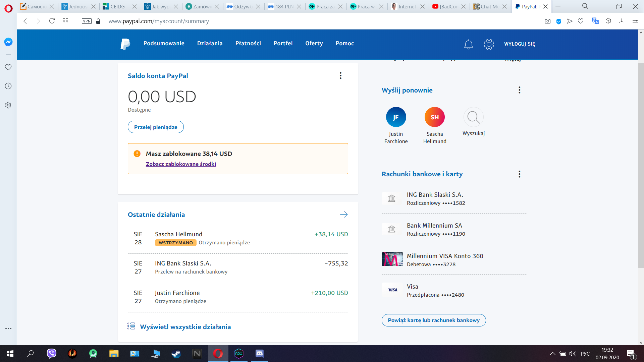Open the Speed Dial start page
This screenshot has width=644, height=362.
(x=65, y=21)
